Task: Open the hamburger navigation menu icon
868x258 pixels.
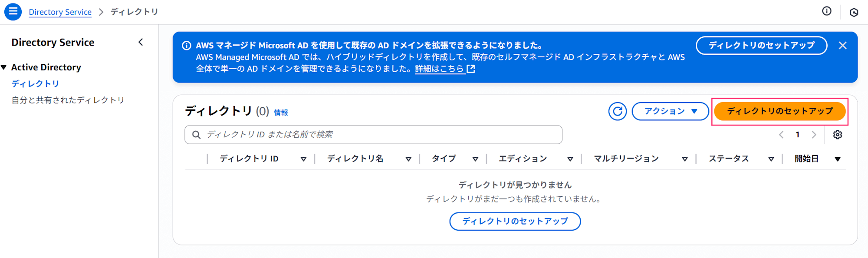Action: (13, 12)
